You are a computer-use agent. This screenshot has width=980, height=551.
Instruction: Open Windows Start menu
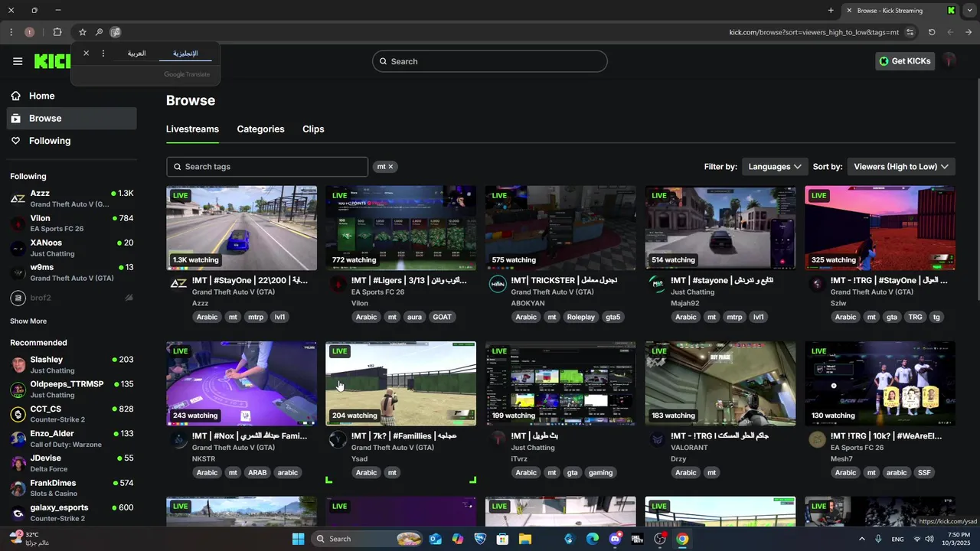(298, 539)
